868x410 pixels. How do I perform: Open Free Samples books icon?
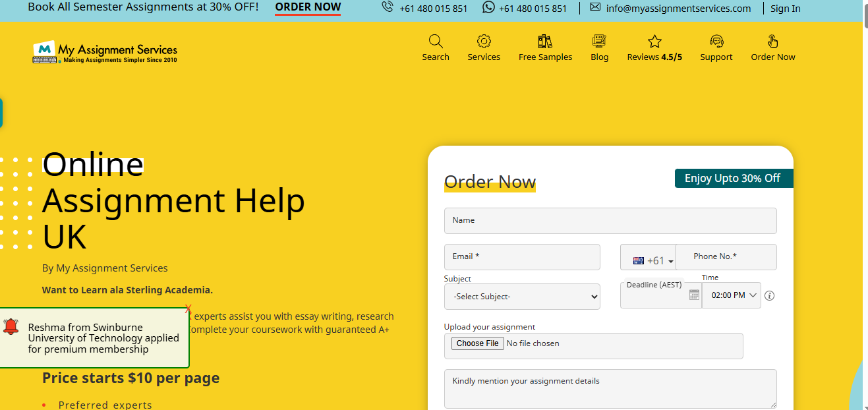[545, 42]
